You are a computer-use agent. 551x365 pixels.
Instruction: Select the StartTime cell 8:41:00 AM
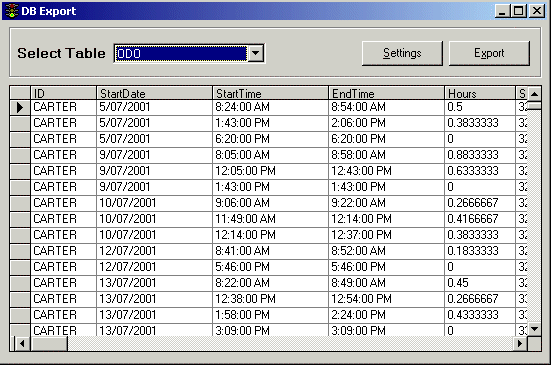(x=270, y=251)
